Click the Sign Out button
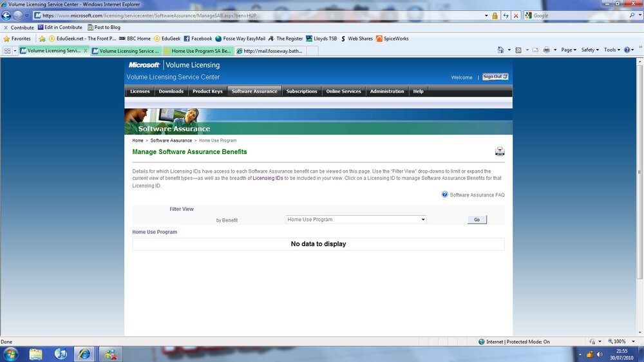644x362 pixels. pos(495,77)
